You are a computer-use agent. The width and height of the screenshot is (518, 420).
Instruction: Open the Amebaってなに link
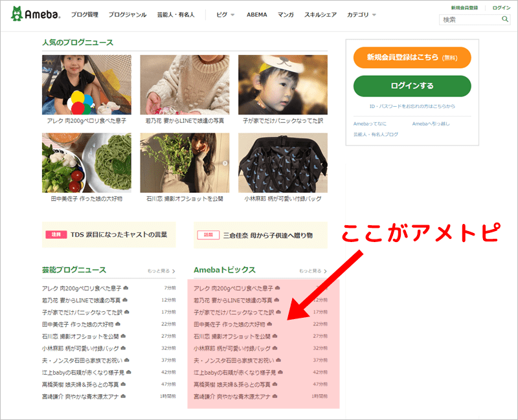(x=370, y=124)
